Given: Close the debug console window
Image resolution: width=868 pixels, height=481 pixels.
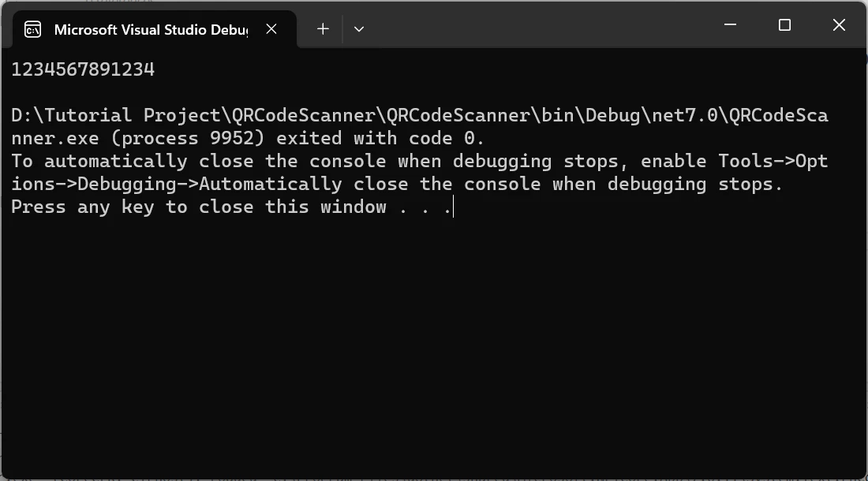Looking at the screenshot, I should click(839, 25).
